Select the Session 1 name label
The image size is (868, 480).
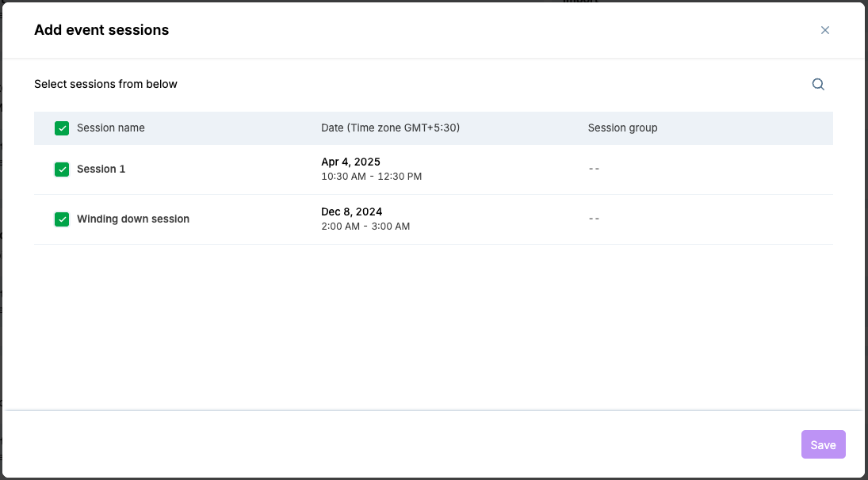coord(101,170)
